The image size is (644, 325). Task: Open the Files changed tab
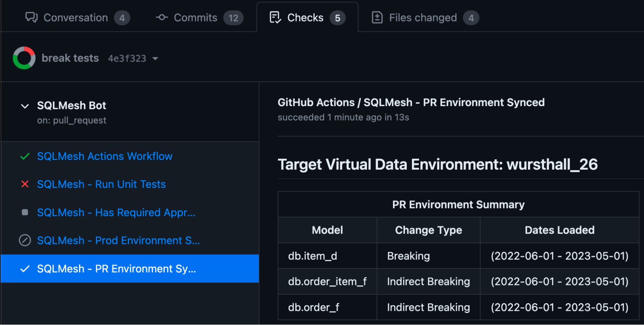(x=425, y=18)
